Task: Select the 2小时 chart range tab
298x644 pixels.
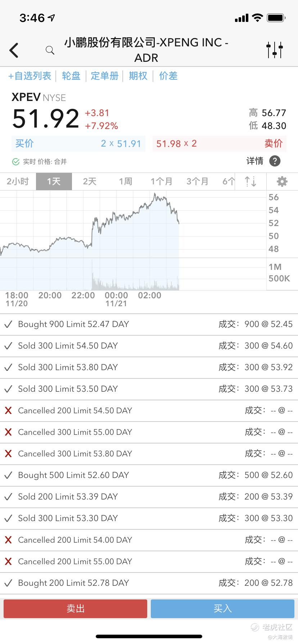Action: coord(18,181)
